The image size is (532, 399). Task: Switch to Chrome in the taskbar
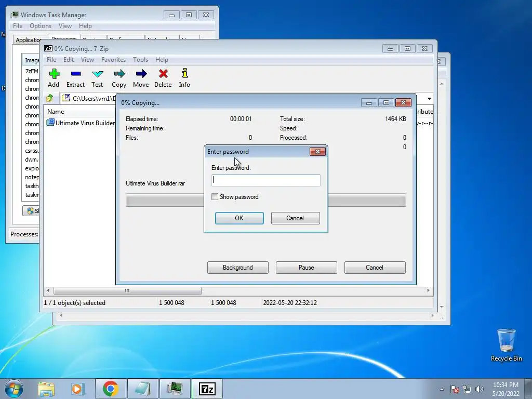(x=110, y=389)
